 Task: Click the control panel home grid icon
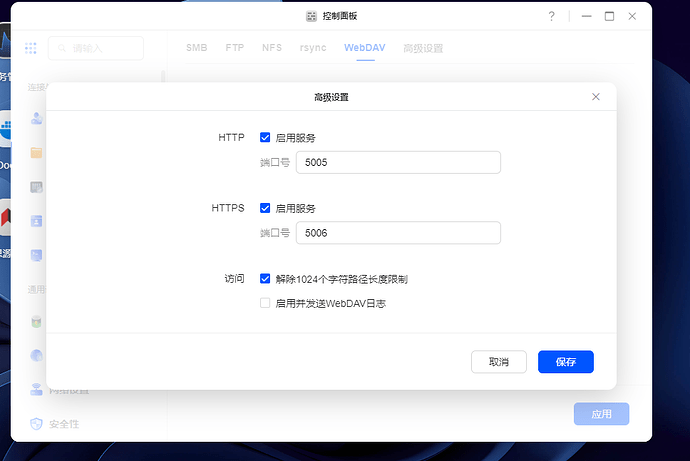click(30, 48)
